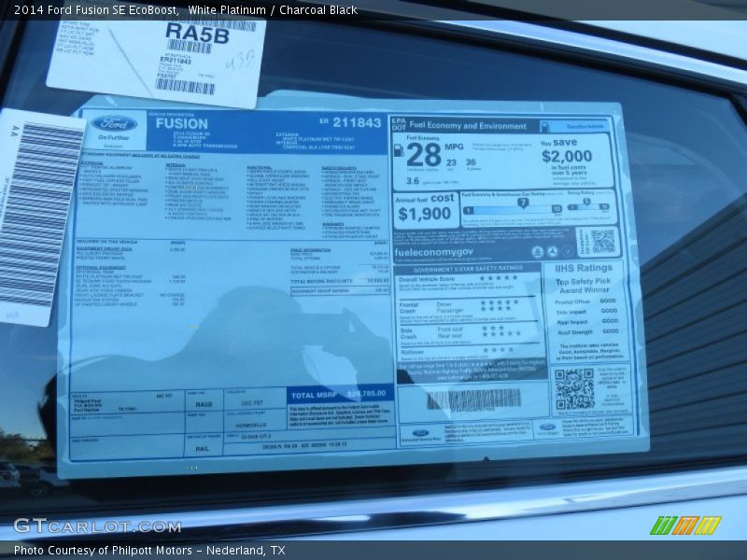
Task: Click the 'fueleconomy.gov' website text
Action: [433, 252]
